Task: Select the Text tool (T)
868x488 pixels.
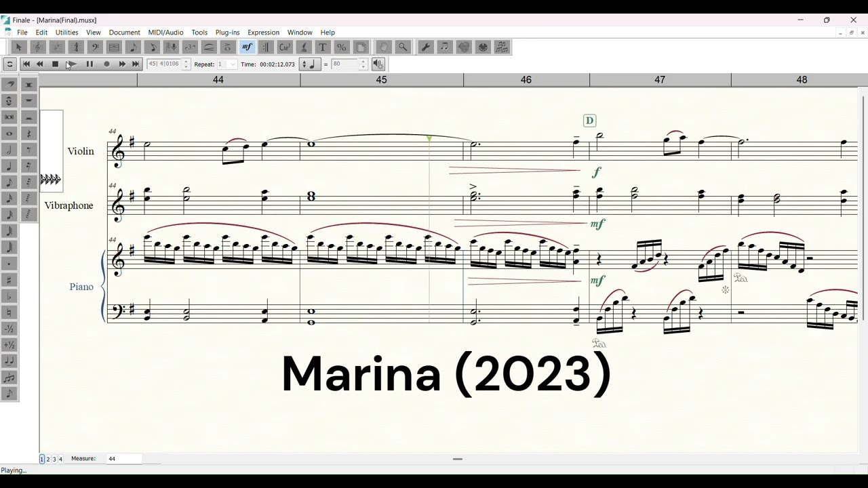Action: click(x=323, y=47)
